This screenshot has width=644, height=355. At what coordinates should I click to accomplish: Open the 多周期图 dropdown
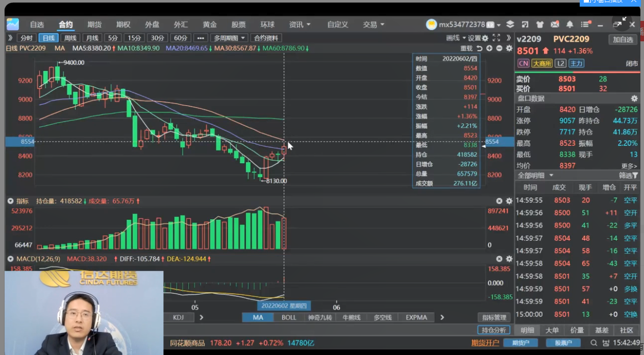[230, 38]
